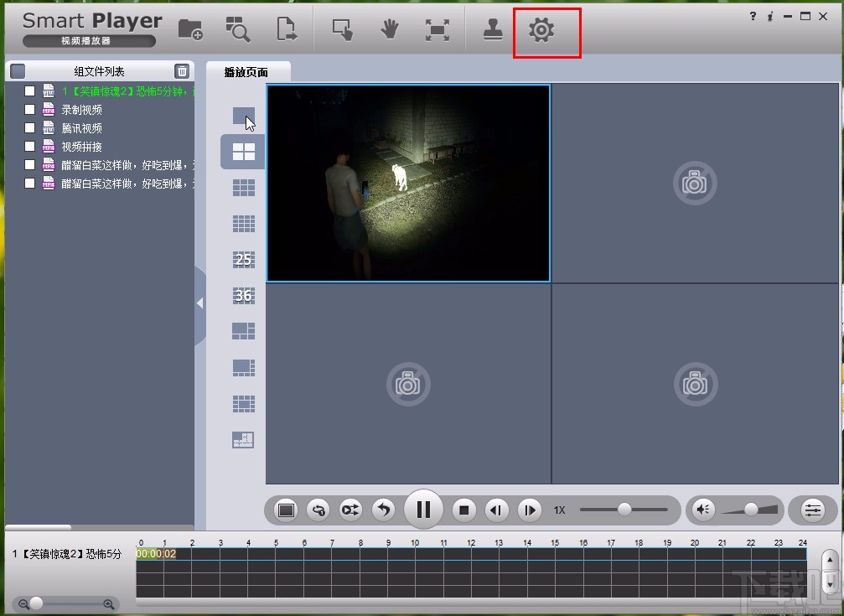Switch to the 播放页面 tab

pos(246,72)
